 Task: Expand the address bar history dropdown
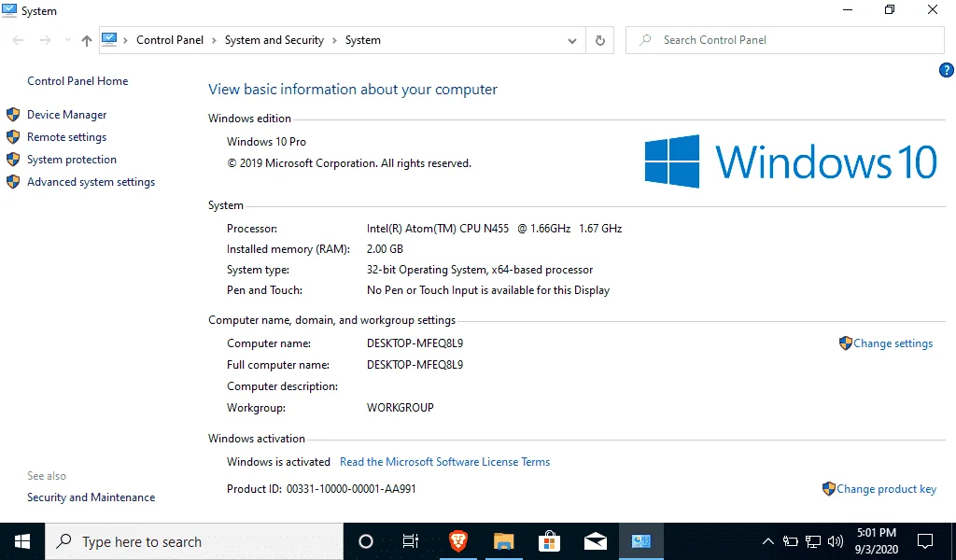[572, 41]
